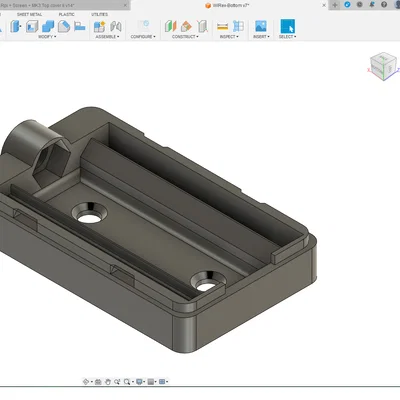The height and width of the screenshot is (400, 400).
Task: Click the Chamfer tool icon
Action: coord(64,26)
